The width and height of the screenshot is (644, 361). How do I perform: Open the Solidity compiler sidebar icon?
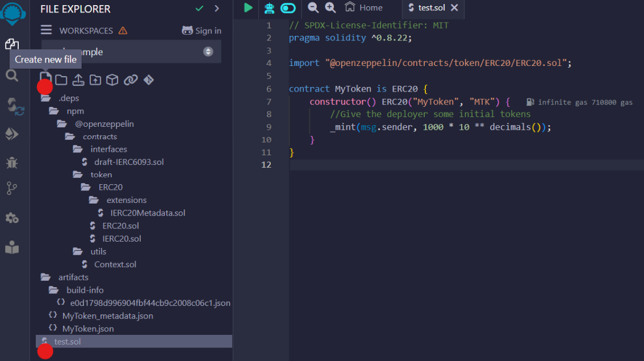15,106
